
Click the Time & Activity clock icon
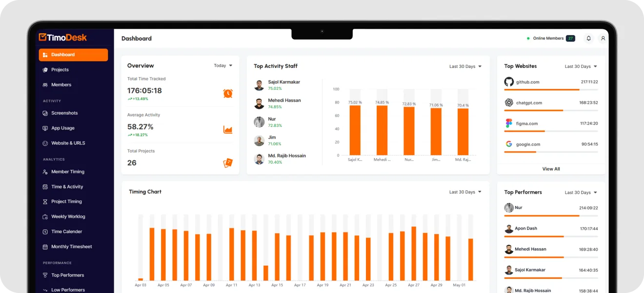45,187
